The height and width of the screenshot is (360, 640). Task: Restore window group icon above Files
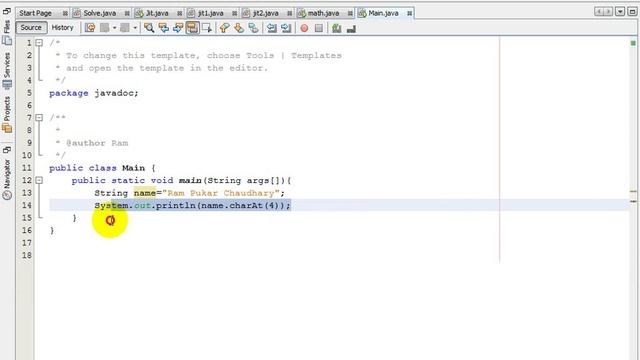pos(7,11)
